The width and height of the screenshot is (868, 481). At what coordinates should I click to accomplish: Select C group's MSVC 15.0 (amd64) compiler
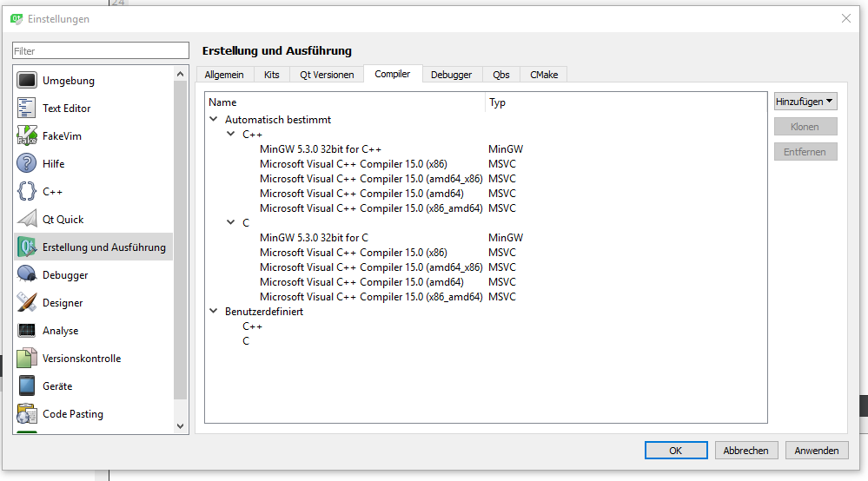pos(361,282)
